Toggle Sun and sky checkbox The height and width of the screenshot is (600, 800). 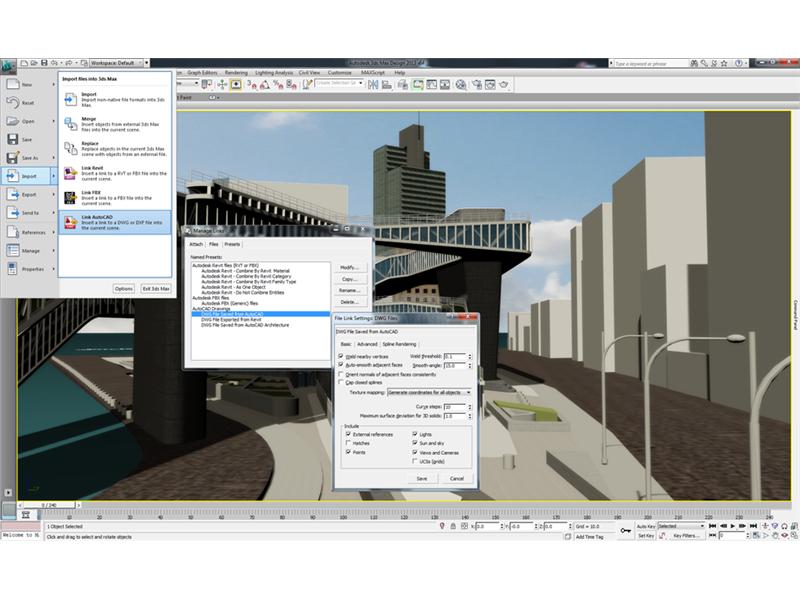[x=415, y=443]
